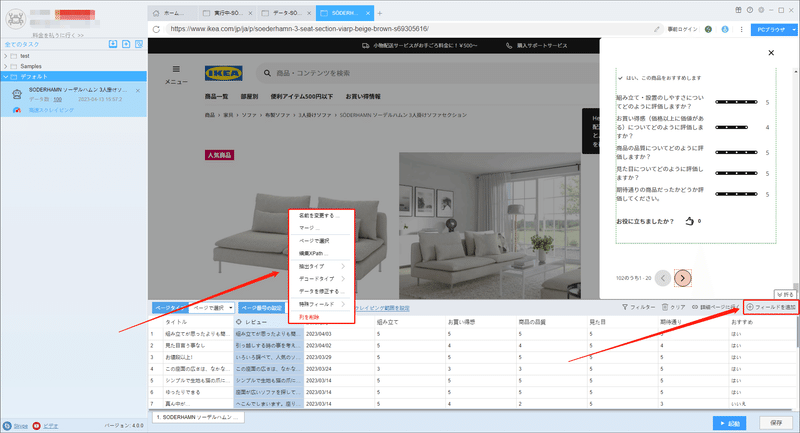The width and height of the screenshot is (800, 433).
Task: Click the Skype icon in the status bar
Action: (x=7, y=426)
